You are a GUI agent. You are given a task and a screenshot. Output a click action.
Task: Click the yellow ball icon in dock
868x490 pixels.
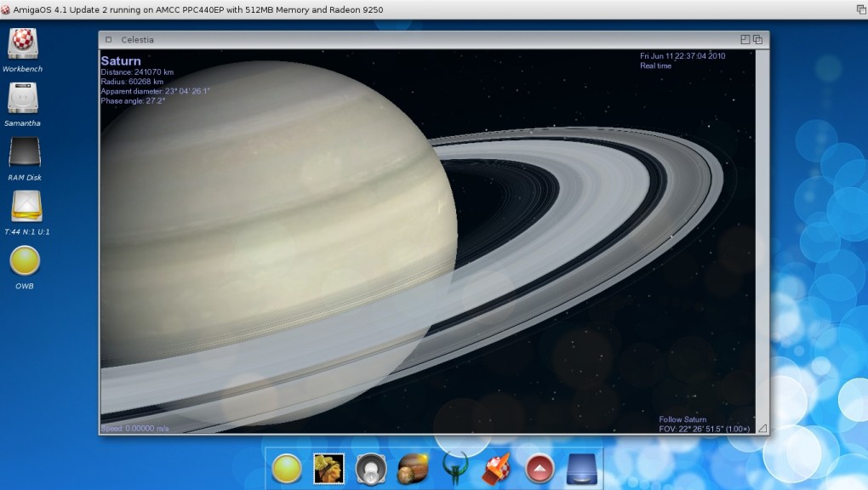287,469
